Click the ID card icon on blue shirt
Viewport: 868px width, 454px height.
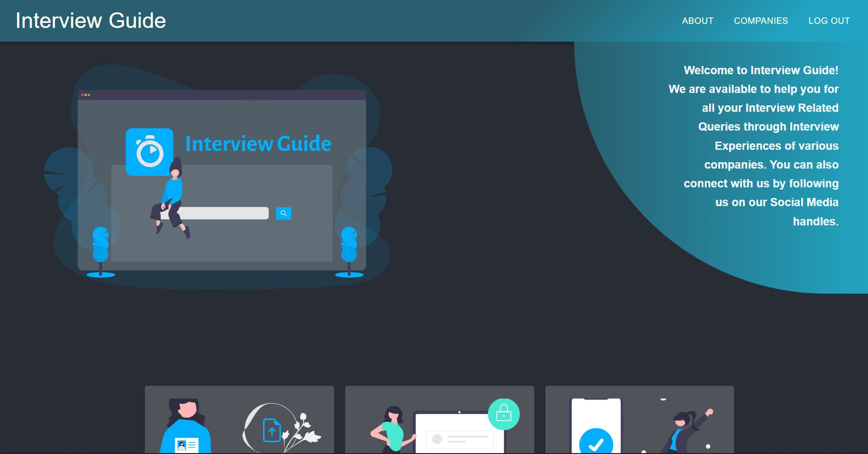[187, 445]
